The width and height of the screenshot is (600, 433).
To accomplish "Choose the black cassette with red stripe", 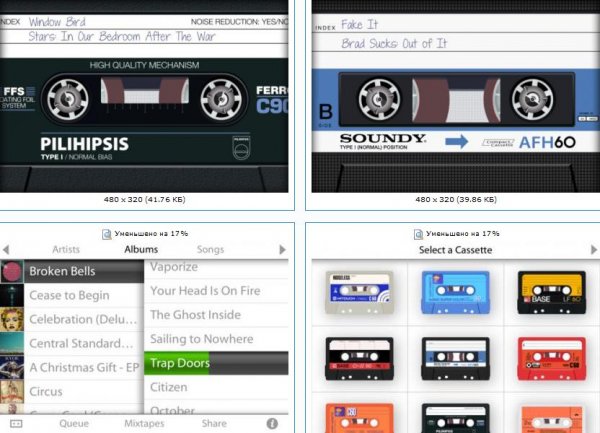I will [x=359, y=359].
